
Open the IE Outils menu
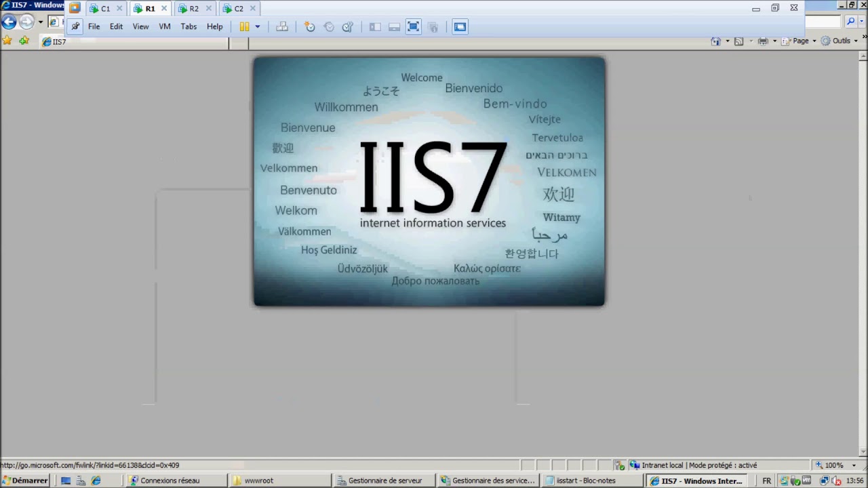click(x=840, y=41)
